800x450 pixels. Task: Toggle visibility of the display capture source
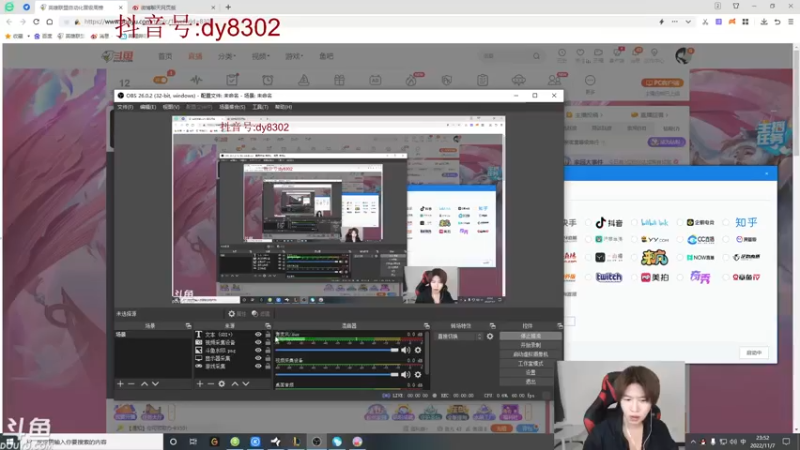tap(258, 358)
